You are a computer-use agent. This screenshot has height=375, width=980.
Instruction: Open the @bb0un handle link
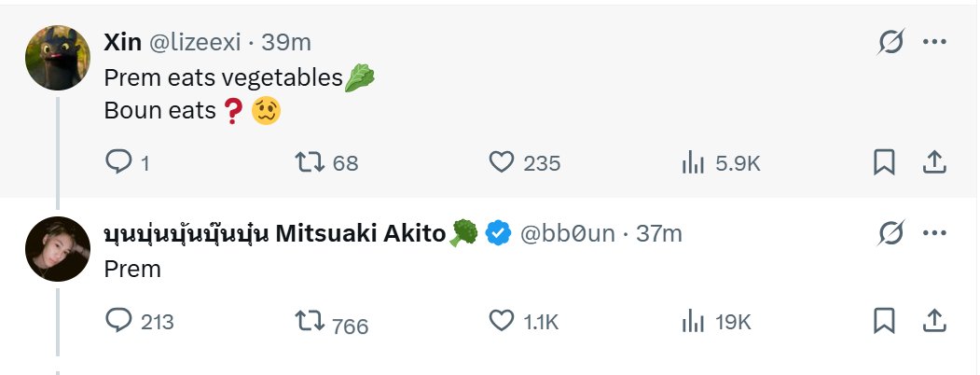[568, 233]
